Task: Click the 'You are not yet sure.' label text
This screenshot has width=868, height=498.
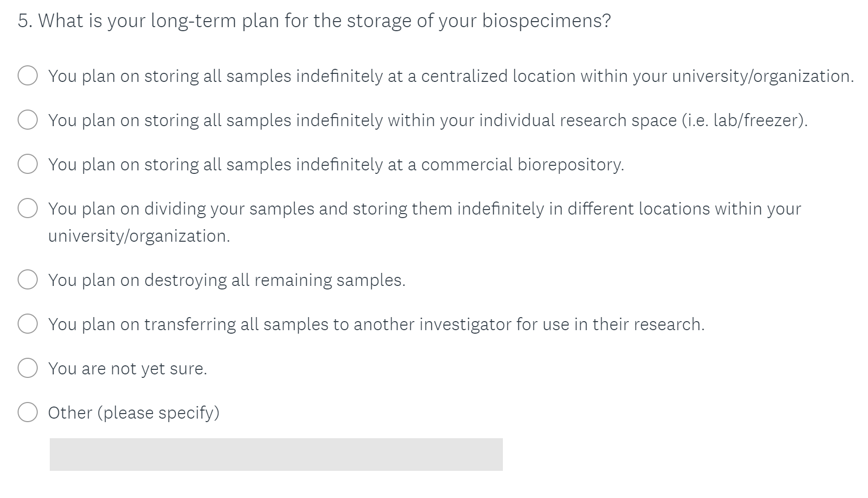Action: [x=128, y=369]
